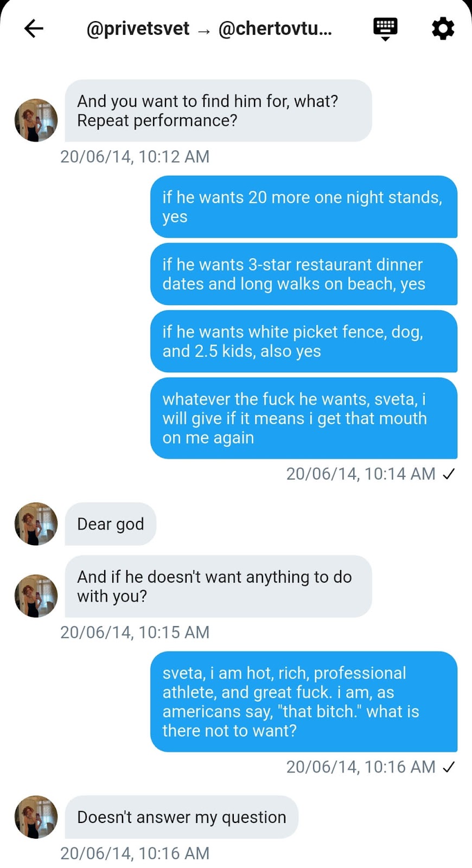Select the 'Repeat performance?' message bubble
This screenshot has height=868, width=472.
[219, 111]
